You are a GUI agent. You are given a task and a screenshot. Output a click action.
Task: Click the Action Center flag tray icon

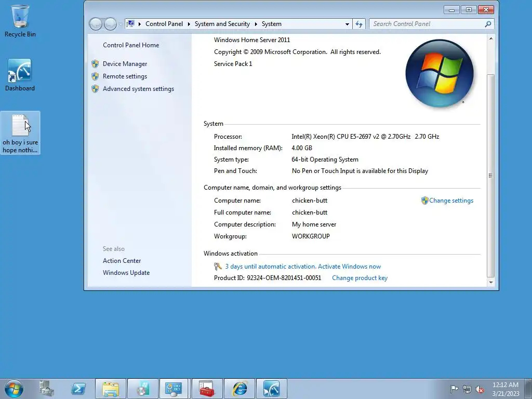click(454, 389)
